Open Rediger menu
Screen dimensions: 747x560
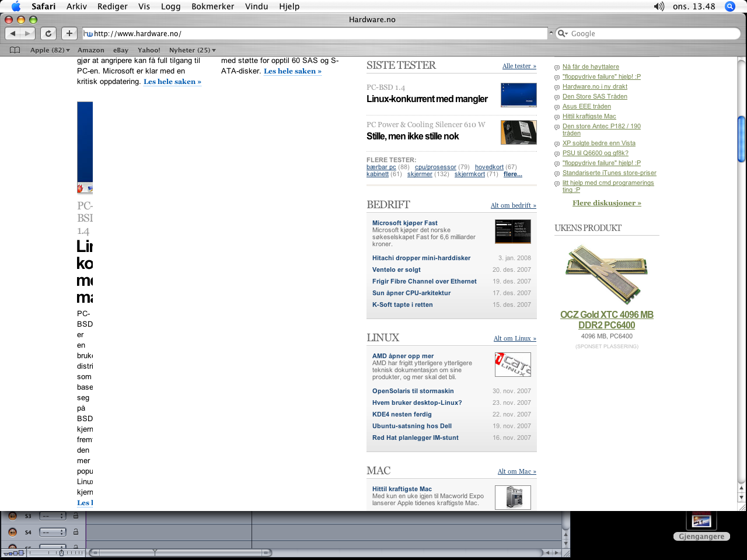pyautogui.click(x=112, y=6)
